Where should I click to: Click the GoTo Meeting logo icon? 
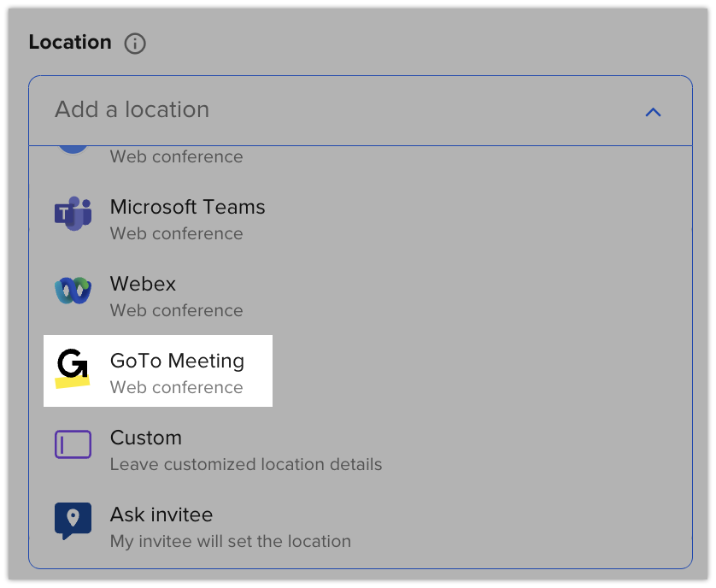pos(73,368)
